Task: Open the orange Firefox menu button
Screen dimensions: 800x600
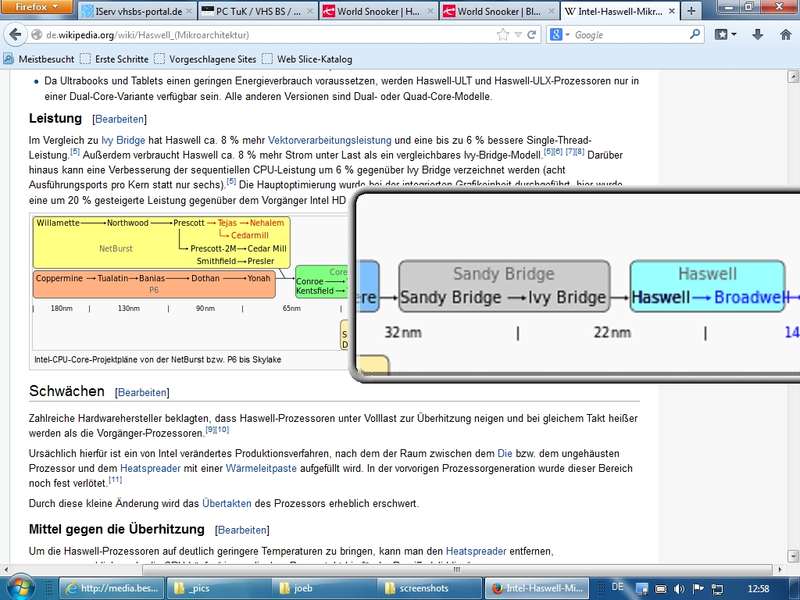Action: point(37,7)
